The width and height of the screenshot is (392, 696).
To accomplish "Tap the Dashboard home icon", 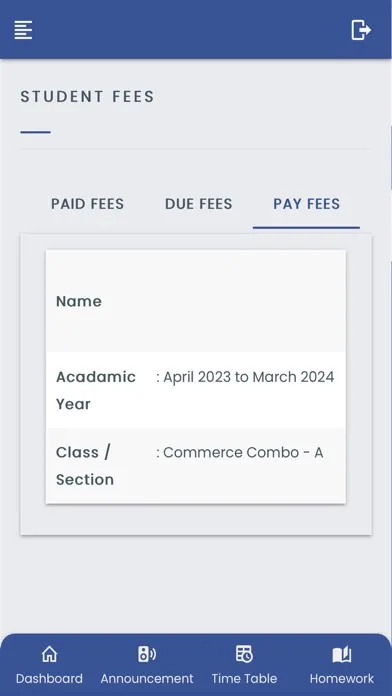I will pyautogui.click(x=49, y=654).
